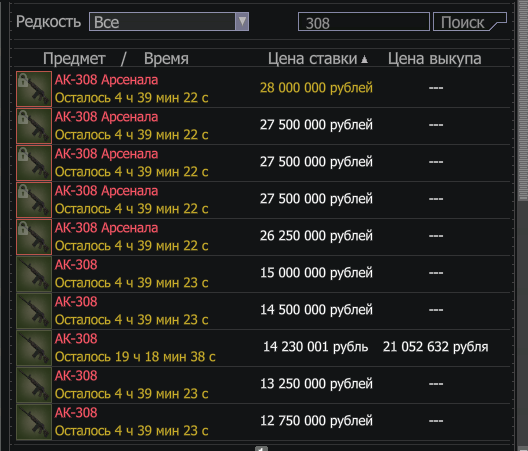Screen dimensions: 528x451
Task: Toggle the Цена ставки sort arrow
Action: (364, 60)
